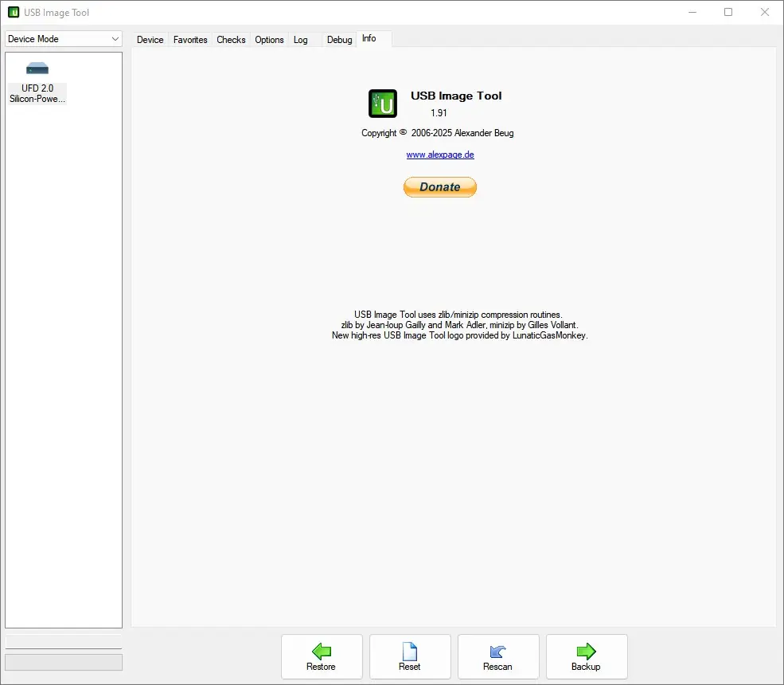Click the Reset button
The width and height of the screenshot is (784, 685).
tap(410, 656)
